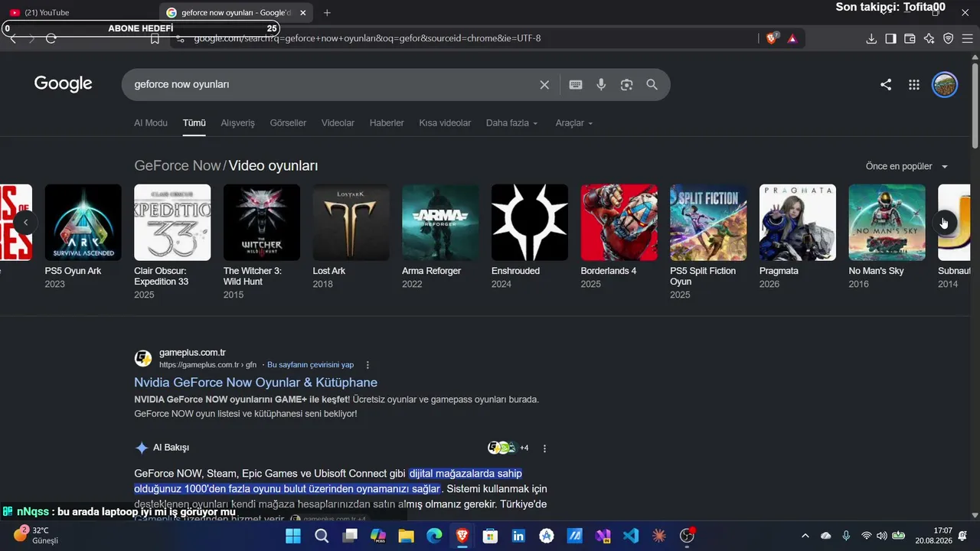Open the Lost Ark game card

[351, 237]
